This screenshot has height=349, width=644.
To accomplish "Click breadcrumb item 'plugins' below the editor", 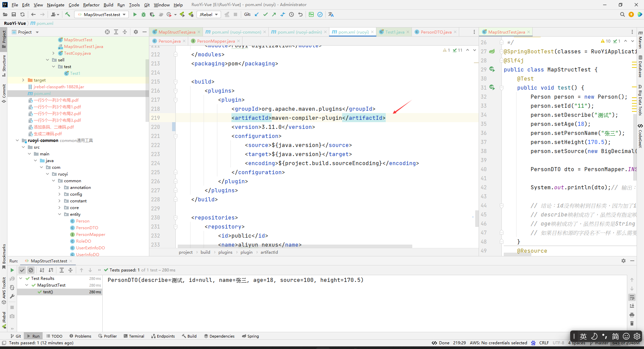I will (225, 252).
